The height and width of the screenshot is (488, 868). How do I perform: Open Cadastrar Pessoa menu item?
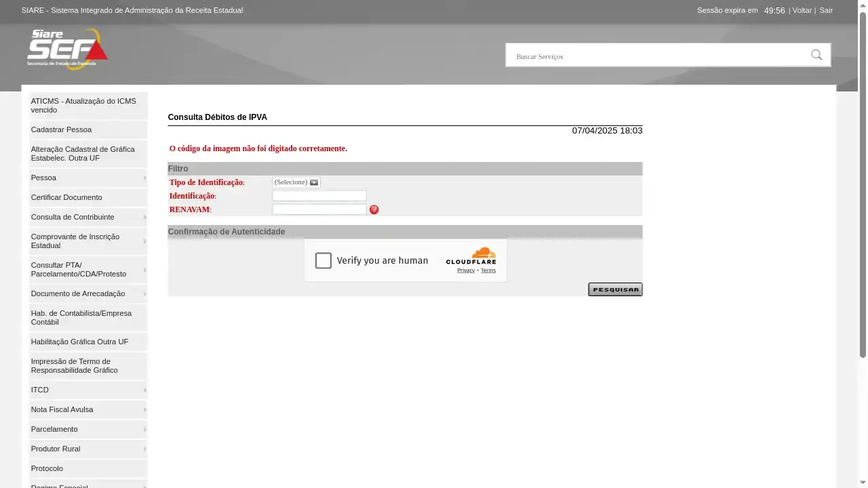(x=61, y=129)
